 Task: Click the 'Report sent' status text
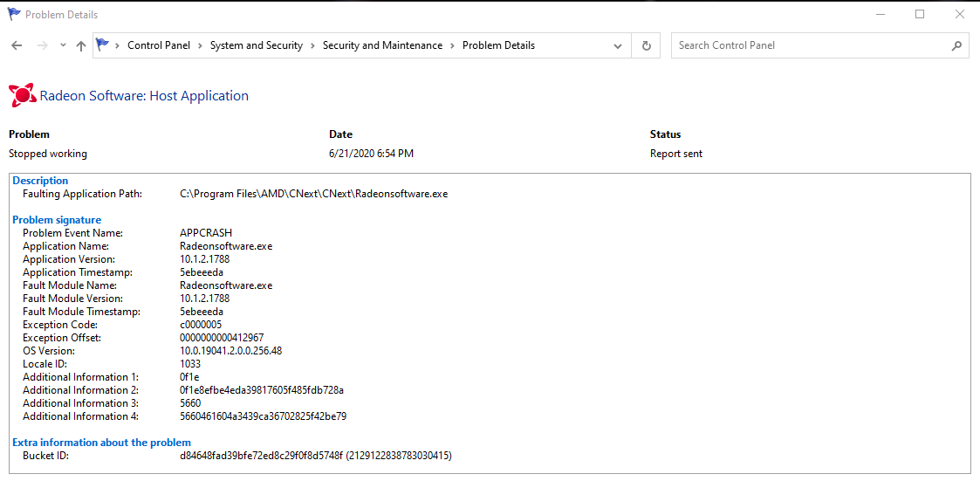point(676,154)
